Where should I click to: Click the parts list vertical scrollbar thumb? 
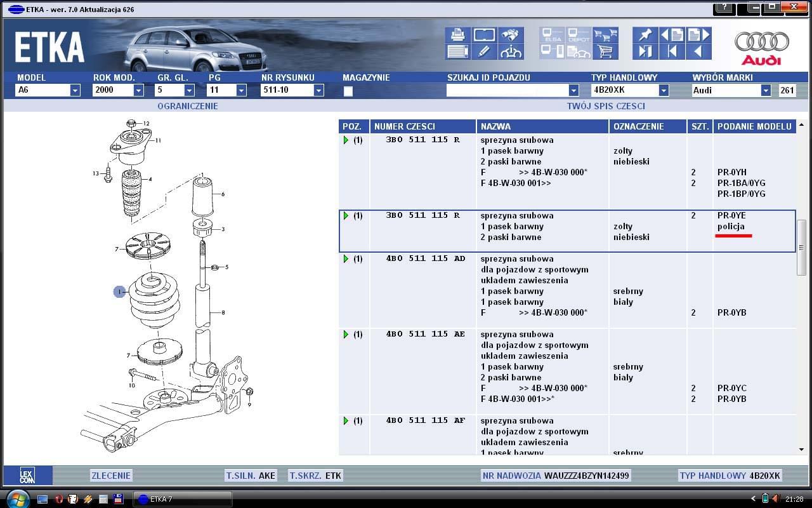tap(801, 247)
